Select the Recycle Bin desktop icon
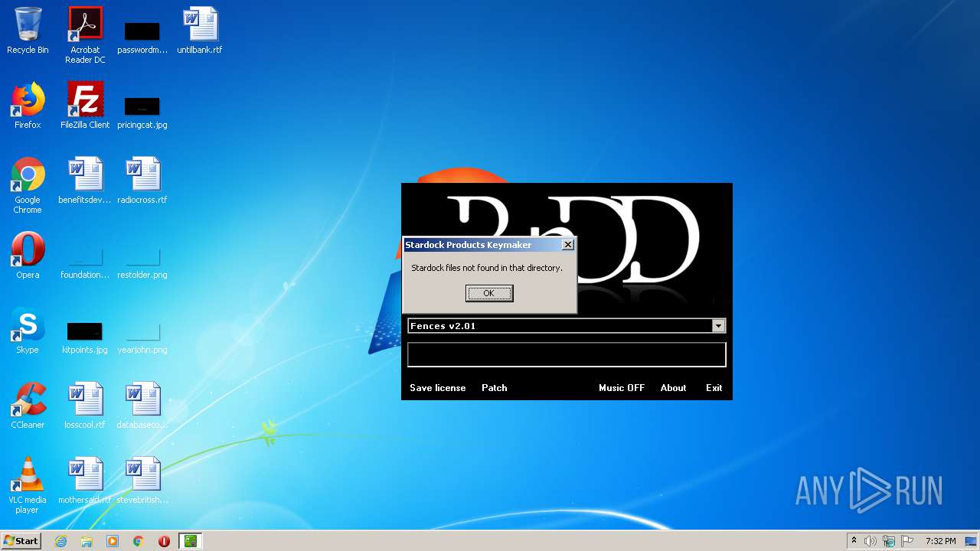This screenshot has width=980, height=551. (x=28, y=31)
